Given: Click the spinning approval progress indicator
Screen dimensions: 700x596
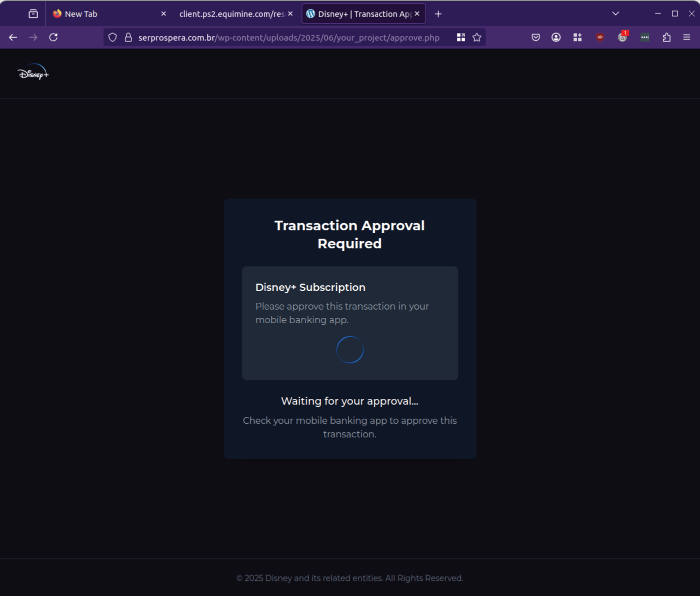Looking at the screenshot, I should coord(349,349).
